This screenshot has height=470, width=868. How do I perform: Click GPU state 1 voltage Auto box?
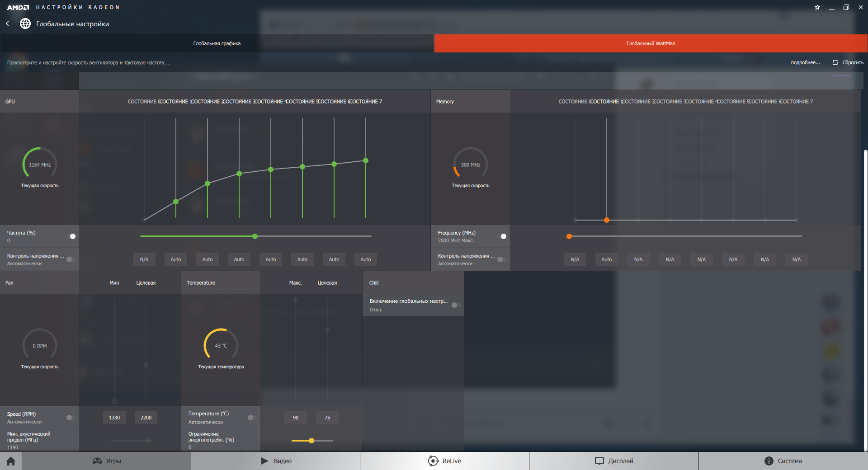(x=176, y=259)
